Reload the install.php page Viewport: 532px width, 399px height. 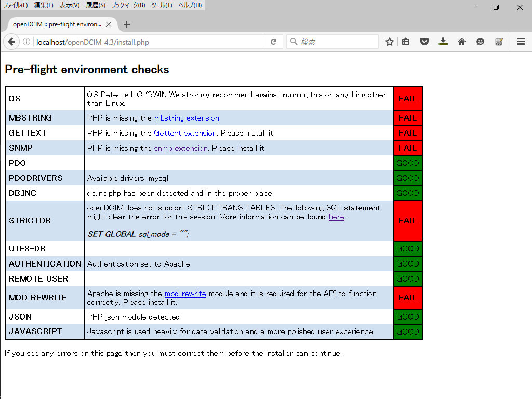coord(274,42)
